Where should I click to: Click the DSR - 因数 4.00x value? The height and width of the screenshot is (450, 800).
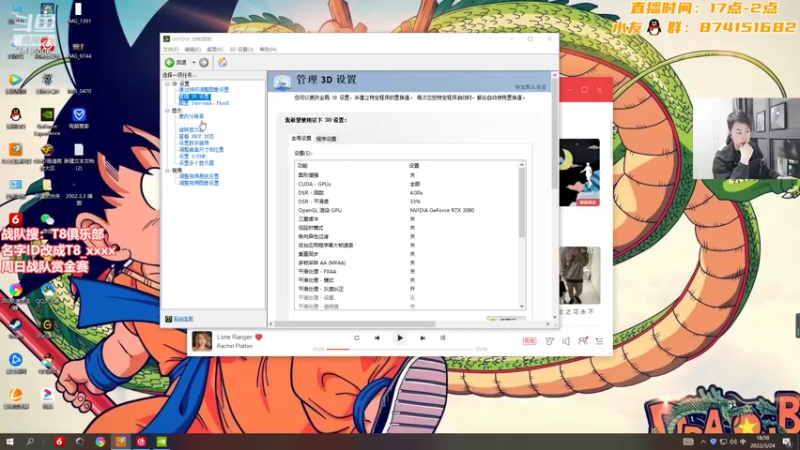pos(416,193)
